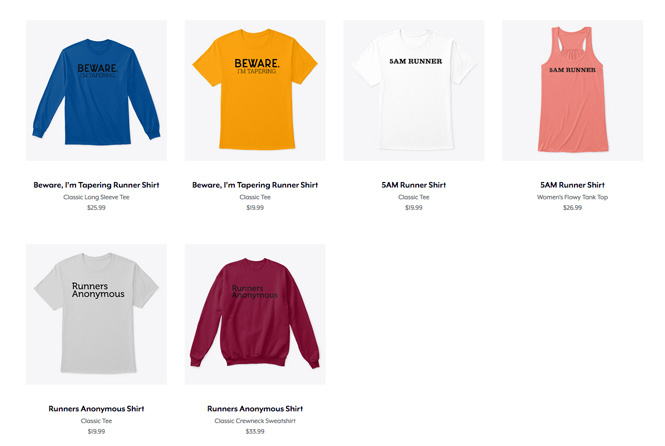Open the pink 5AM Runner tank top image
665x446 pixels.
(573, 90)
